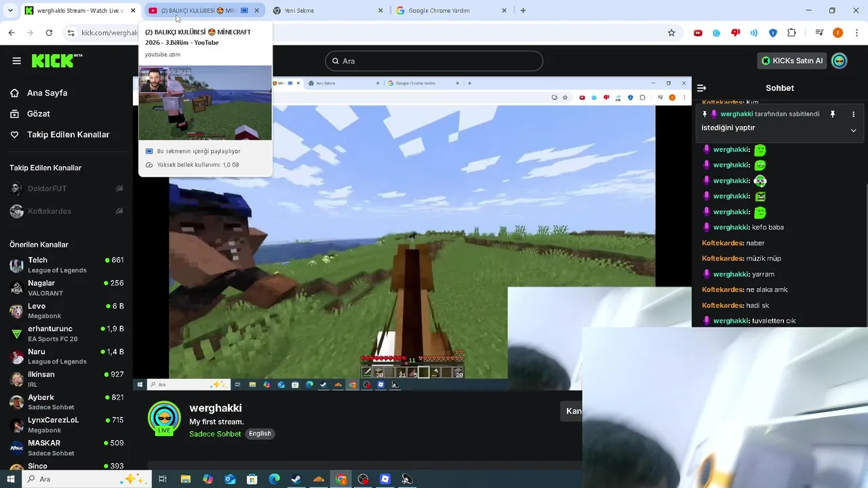Unpin the pinned chat message
The image size is (868, 488).
coord(833,115)
